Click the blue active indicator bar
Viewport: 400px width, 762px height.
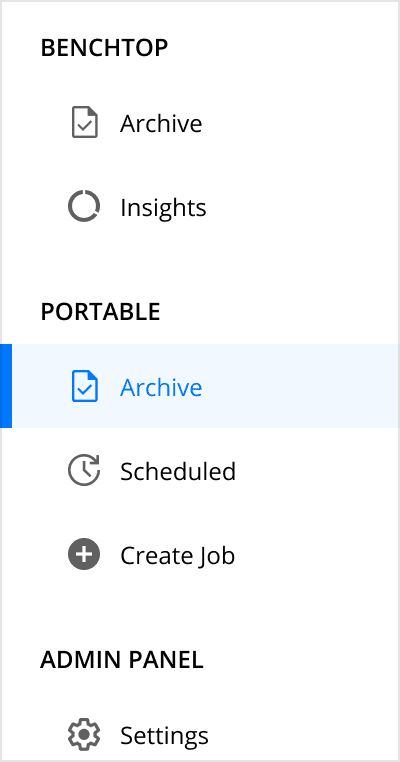6,386
